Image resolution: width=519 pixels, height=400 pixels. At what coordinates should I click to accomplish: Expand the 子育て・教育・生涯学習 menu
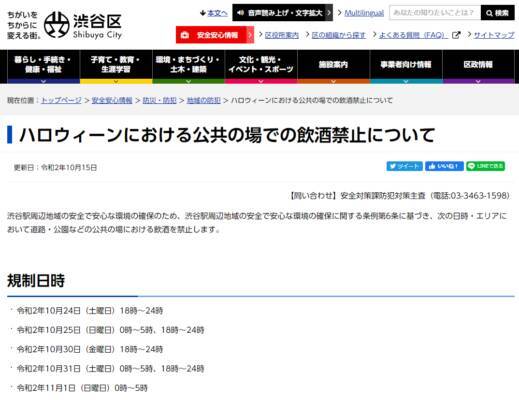click(116, 66)
